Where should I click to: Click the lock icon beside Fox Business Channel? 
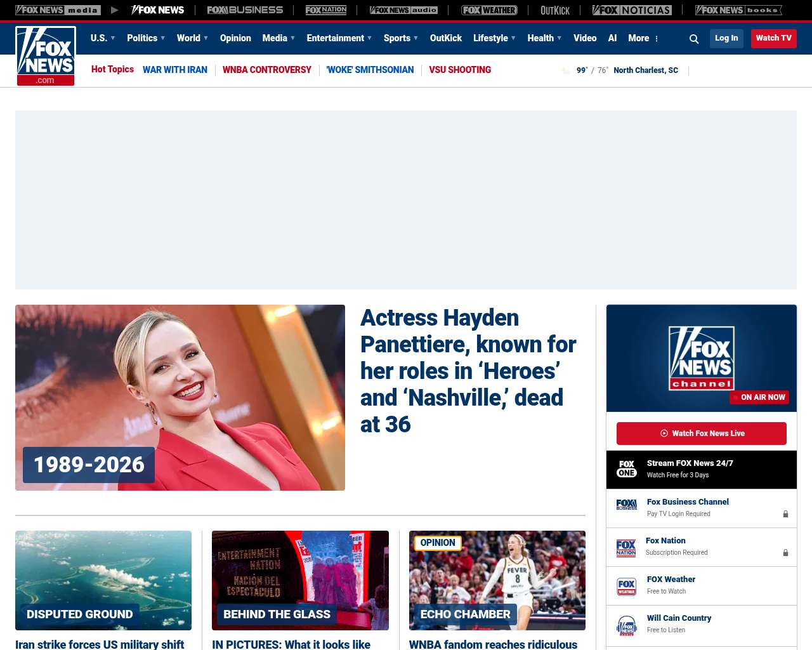(785, 514)
